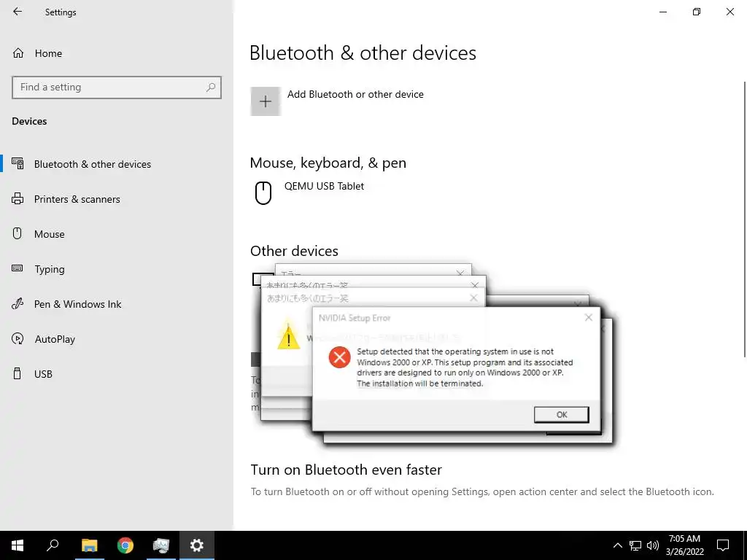Open the clock showing 7:05 AM

[x=684, y=545]
